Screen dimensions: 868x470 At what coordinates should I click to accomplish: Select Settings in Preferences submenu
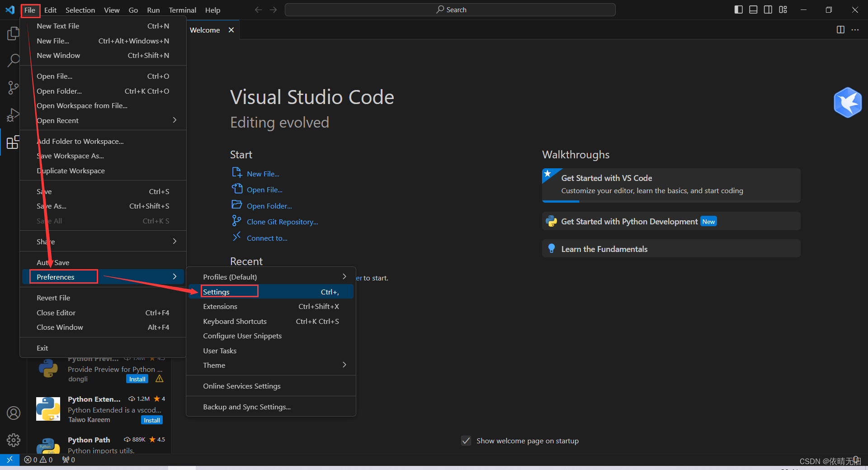pyautogui.click(x=271, y=292)
